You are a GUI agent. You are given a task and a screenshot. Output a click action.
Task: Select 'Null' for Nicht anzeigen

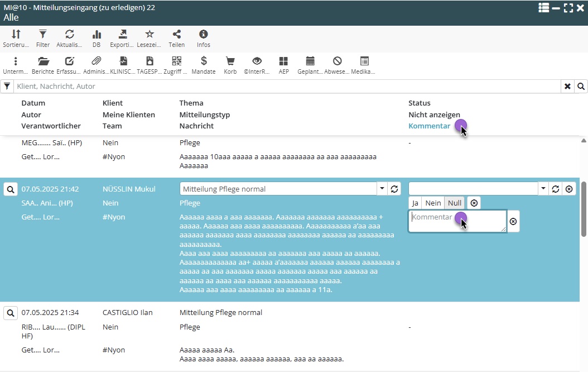(455, 203)
